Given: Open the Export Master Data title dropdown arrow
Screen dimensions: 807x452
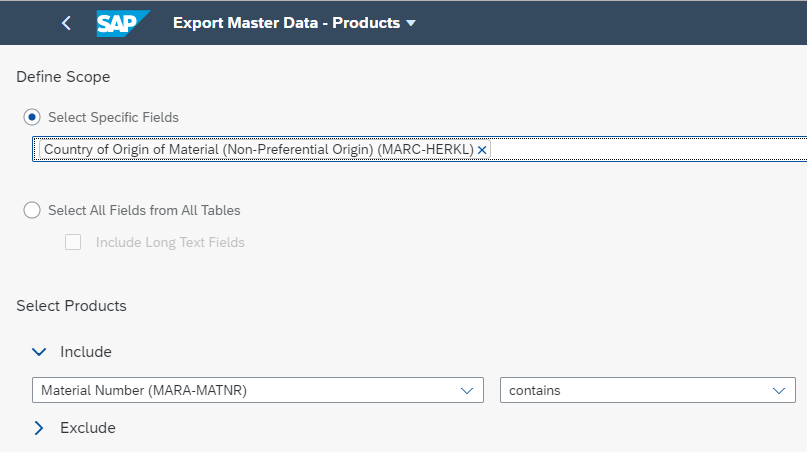Looking at the screenshot, I should click(411, 23).
